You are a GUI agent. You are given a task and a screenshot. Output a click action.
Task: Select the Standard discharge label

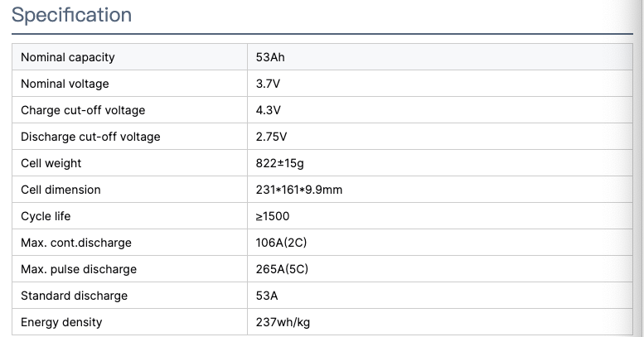pyautogui.click(x=74, y=296)
